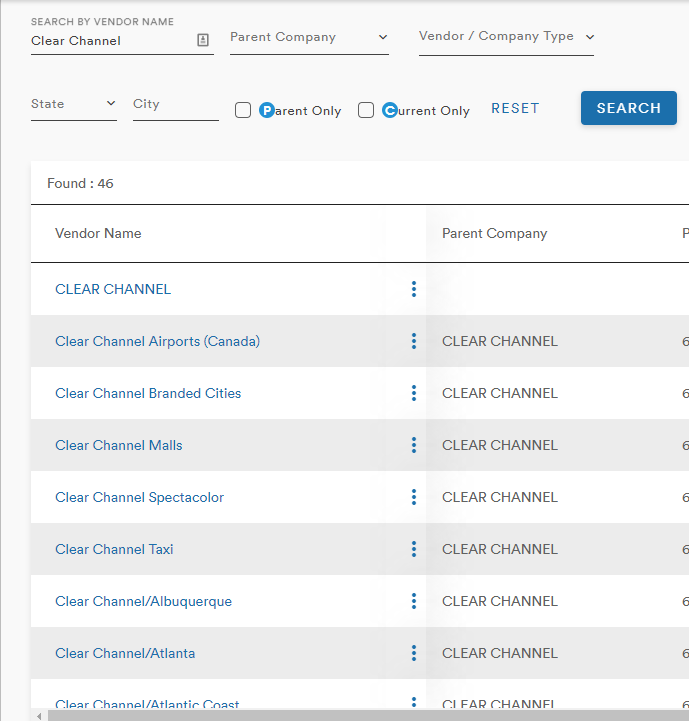Open kebab menu for Clear Channel/Atlanta
The width and height of the screenshot is (689, 721).
pyautogui.click(x=414, y=653)
